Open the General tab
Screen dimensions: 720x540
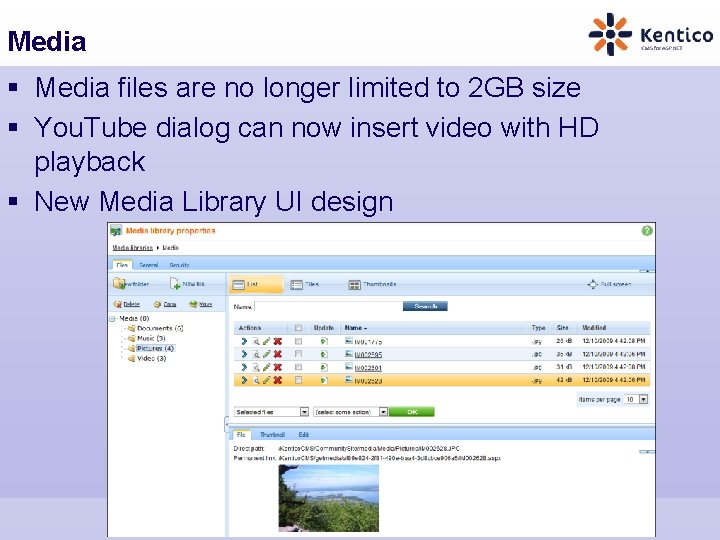coord(149,265)
